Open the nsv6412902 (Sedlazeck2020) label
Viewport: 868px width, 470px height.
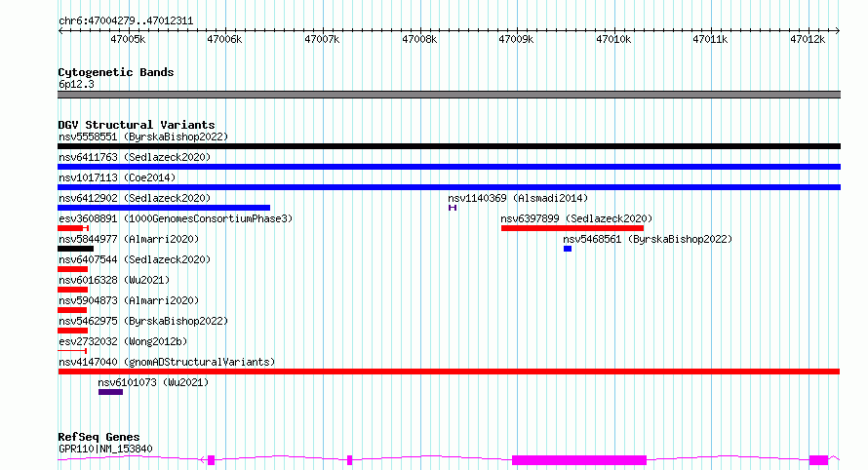point(135,198)
